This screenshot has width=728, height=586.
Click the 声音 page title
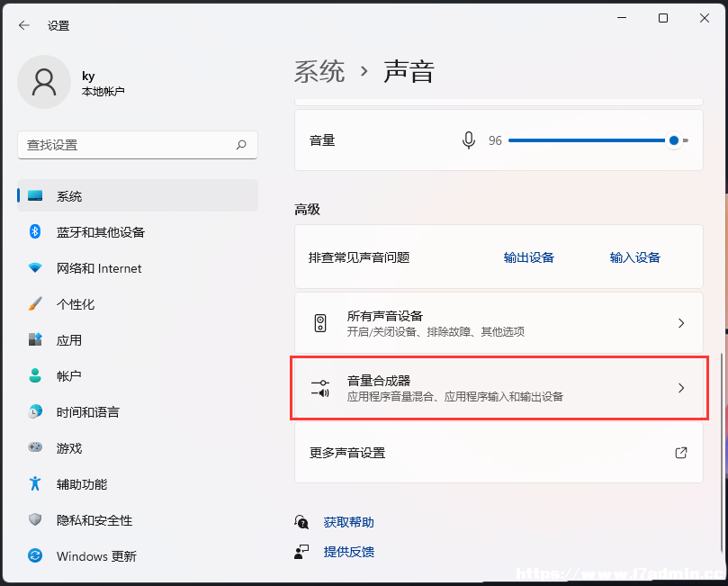point(409,71)
